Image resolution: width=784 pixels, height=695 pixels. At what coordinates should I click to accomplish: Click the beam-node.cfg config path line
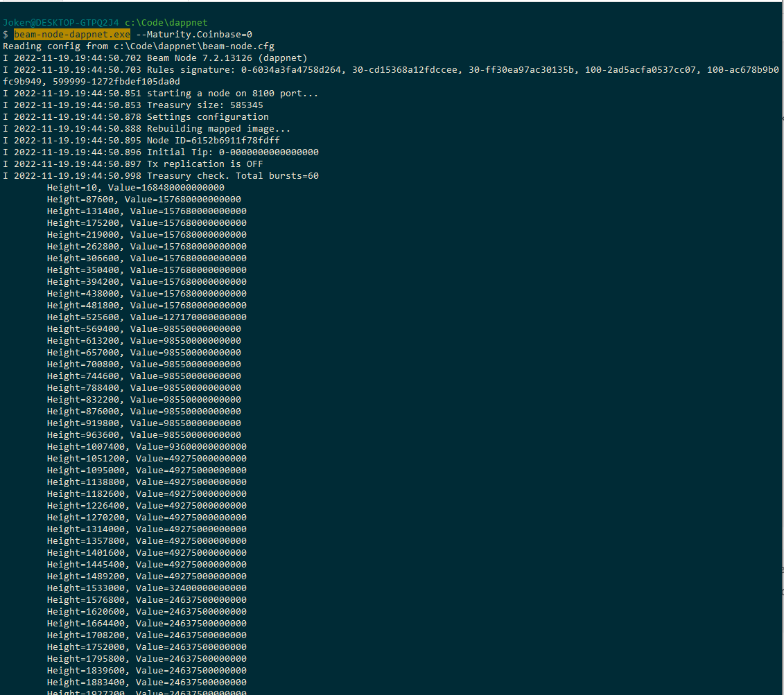click(x=138, y=46)
